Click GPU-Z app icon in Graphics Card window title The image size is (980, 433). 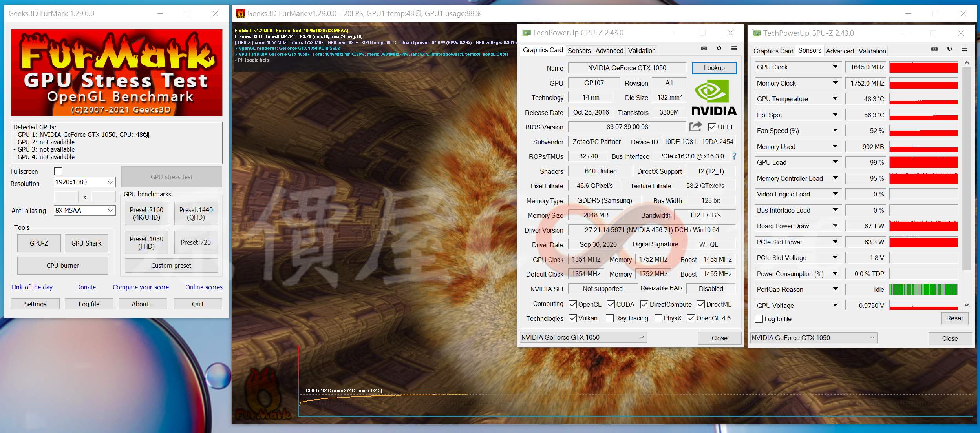tap(526, 33)
